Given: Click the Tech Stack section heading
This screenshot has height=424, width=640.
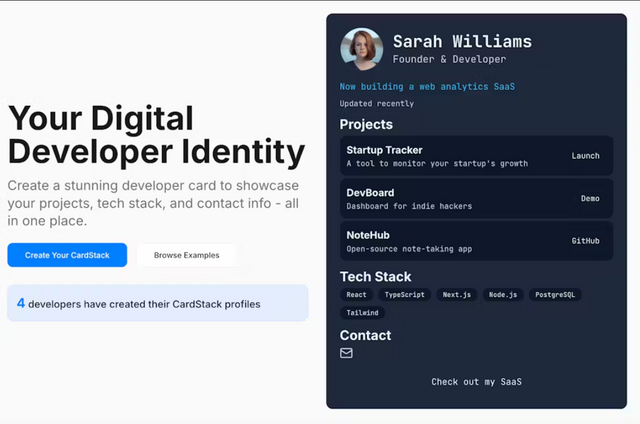Looking at the screenshot, I should (376, 277).
